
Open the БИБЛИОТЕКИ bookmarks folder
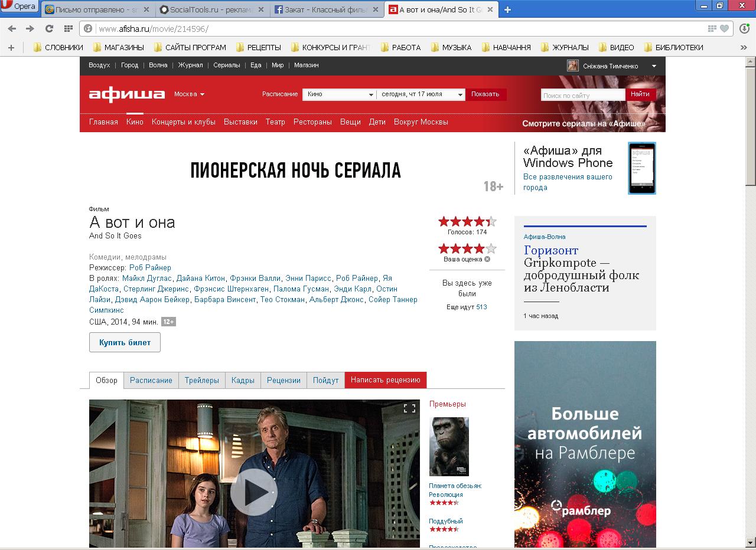674,47
